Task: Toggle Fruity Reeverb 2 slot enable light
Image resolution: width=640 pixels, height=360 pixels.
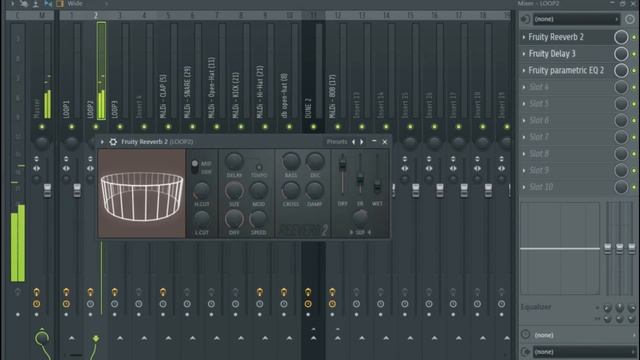Action: [634, 37]
